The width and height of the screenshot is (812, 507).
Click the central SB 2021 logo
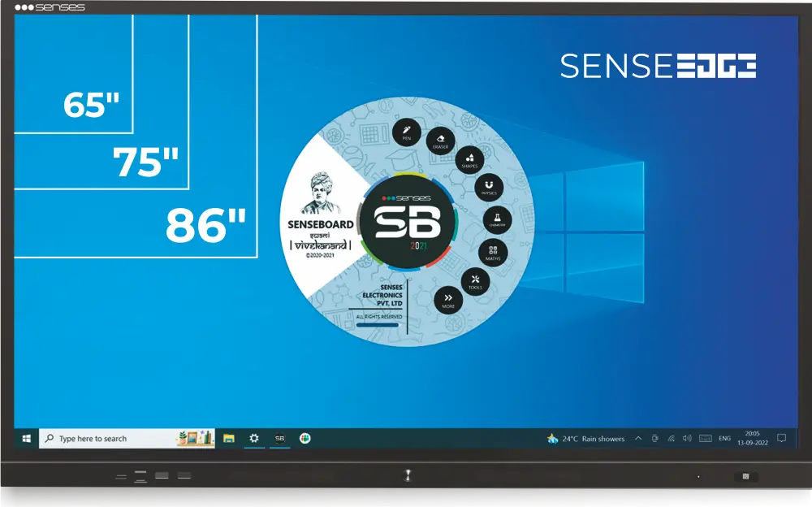coord(408,222)
